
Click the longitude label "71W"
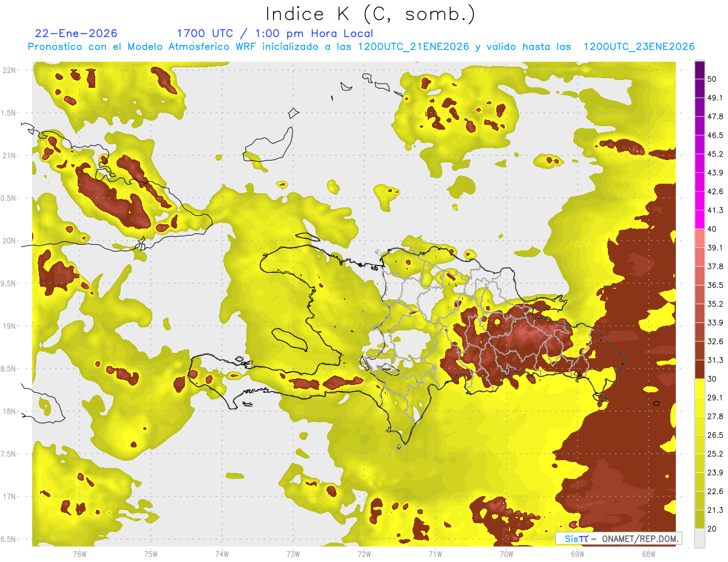pyautogui.click(x=435, y=554)
